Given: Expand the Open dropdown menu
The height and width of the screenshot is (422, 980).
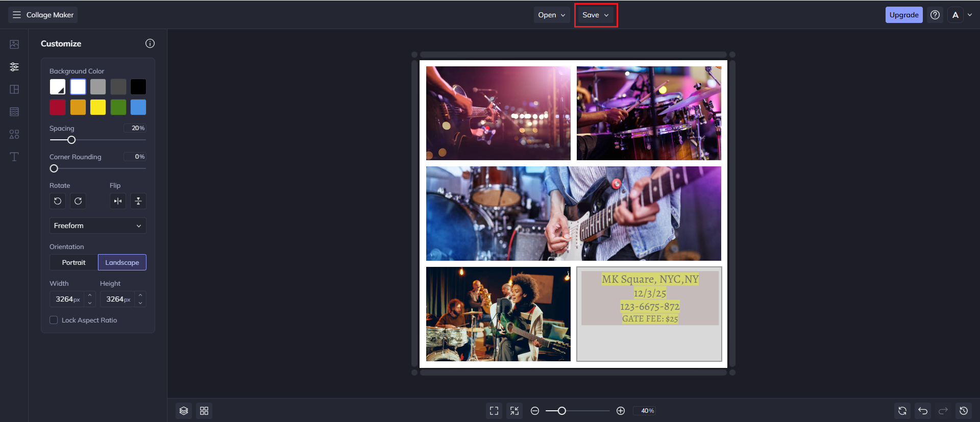Looking at the screenshot, I should pyautogui.click(x=552, y=15).
